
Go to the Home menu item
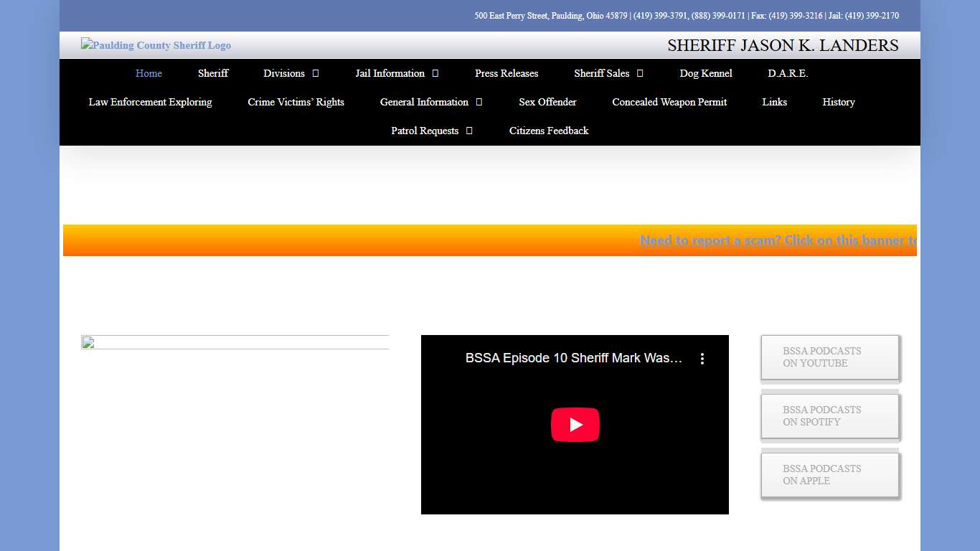click(149, 73)
